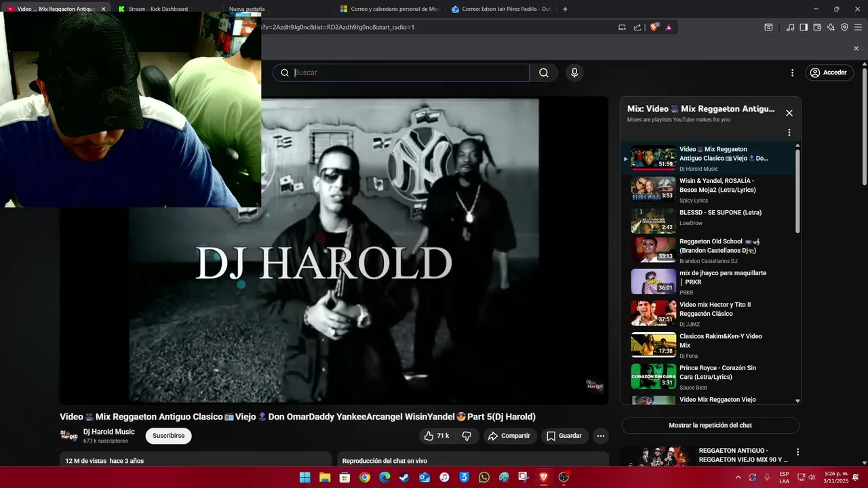868x488 pixels.
Task: Play Video mix Hector y Tito II thumbnail
Action: click(654, 313)
